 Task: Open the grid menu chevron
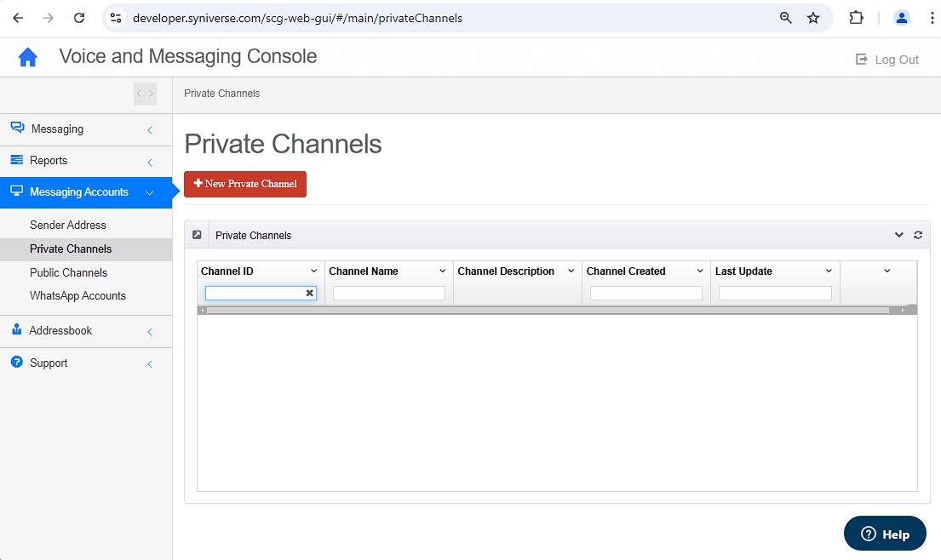pyautogui.click(x=887, y=271)
